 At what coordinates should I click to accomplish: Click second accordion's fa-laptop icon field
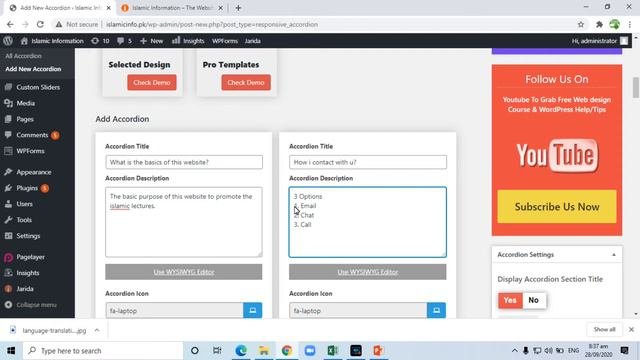pos(358,311)
